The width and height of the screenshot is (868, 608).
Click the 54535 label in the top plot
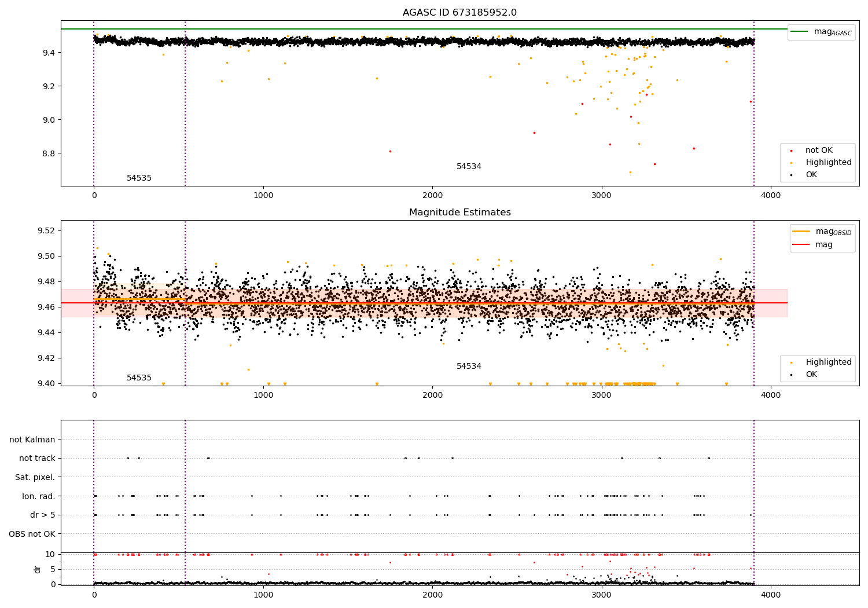click(x=139, y=178)
